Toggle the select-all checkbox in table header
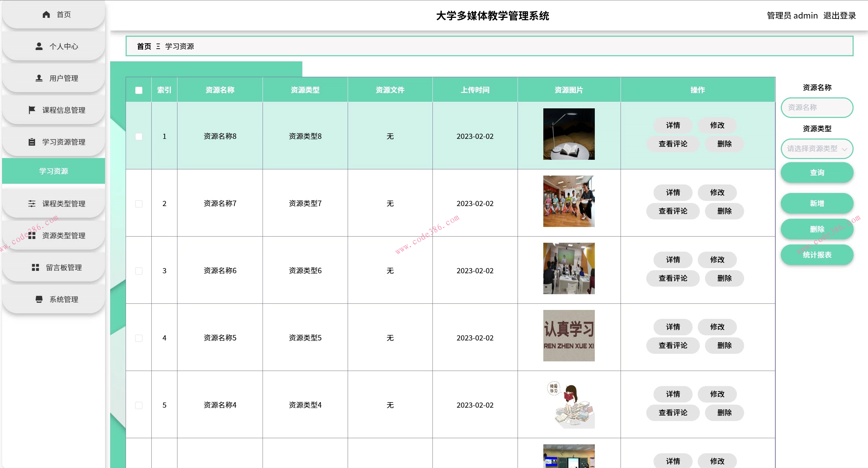868x468 pixels. click(139, 90)
